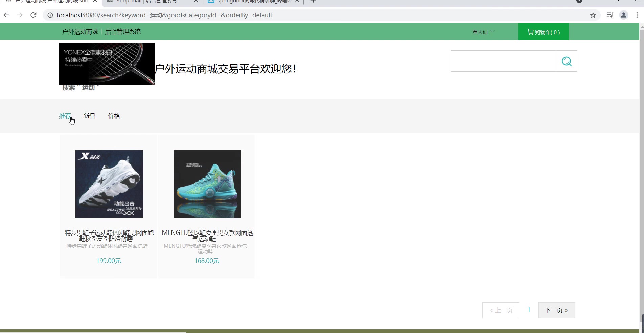This screenshot has height=333, width=644.
Task: Bookmark page with the star icon
Action: [x=593, y=15]
